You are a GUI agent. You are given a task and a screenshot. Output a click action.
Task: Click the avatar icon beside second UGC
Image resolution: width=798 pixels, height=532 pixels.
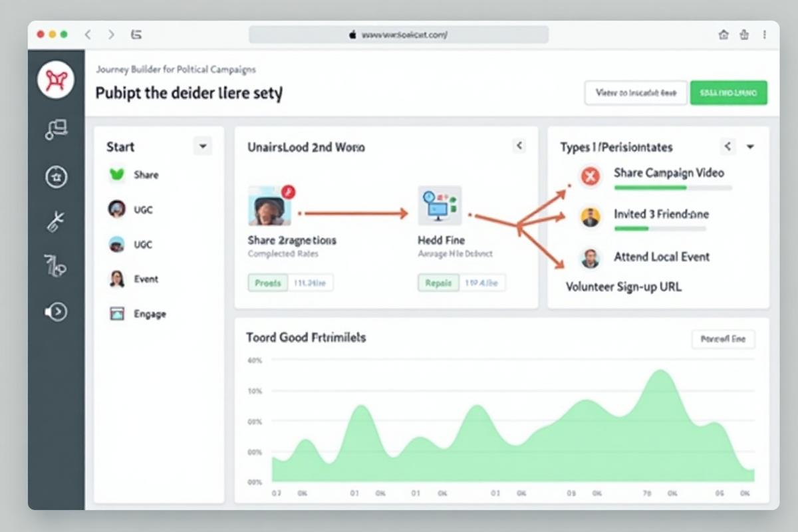[116, 244]
